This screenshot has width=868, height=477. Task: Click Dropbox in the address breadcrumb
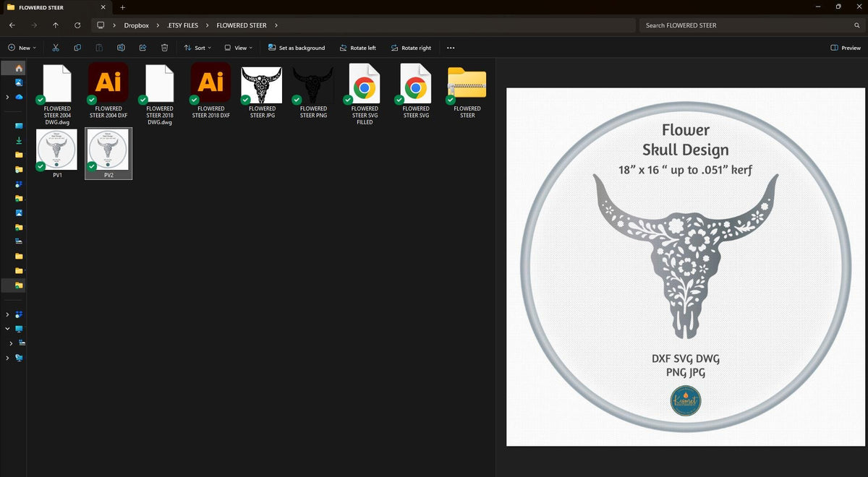pos(136,25)
